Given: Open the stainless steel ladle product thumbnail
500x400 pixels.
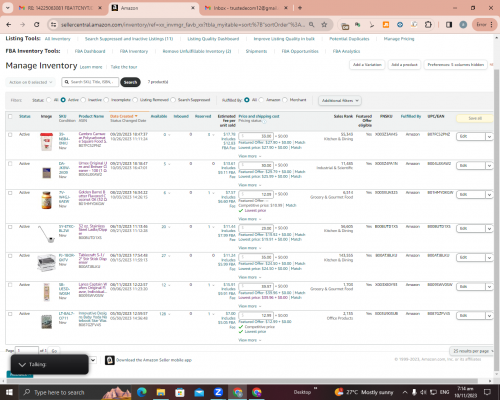Looking at the screenshot, I should tap(46, 234).
